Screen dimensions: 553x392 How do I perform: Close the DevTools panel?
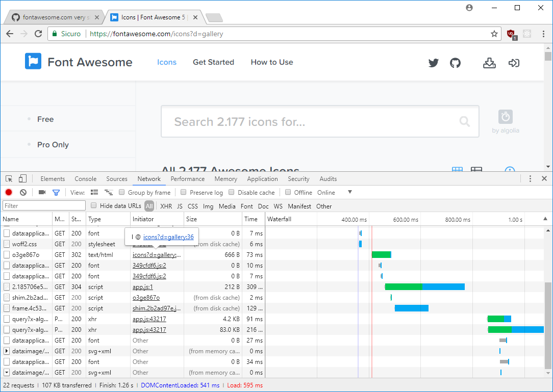(x=544, y=179)
